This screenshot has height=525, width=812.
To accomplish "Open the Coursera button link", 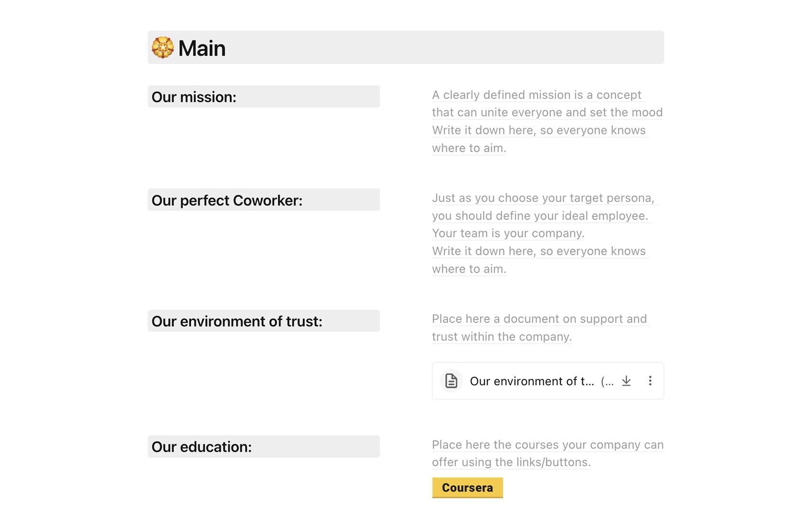I will pyautogui.click(x=467, y=487).
